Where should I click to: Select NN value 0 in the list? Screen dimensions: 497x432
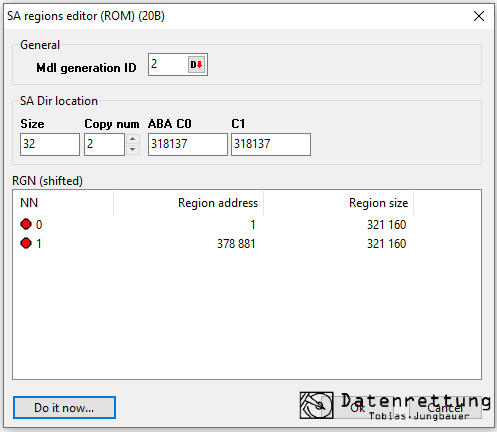tap(39, 225)
